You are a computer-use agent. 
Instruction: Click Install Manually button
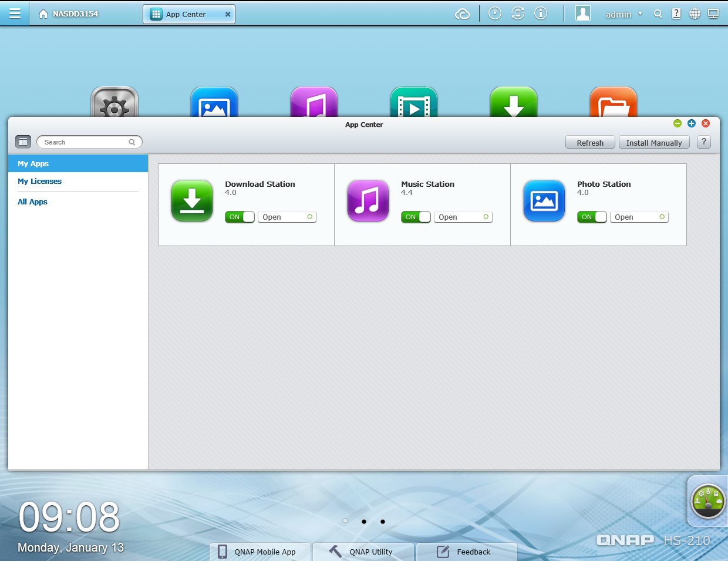[x=654, y=142]
